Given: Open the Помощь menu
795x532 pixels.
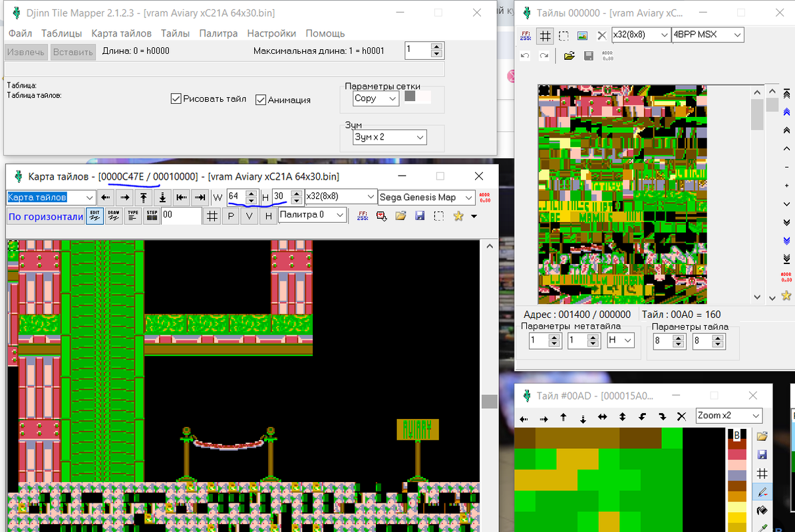Looking at the screenshot, I should click(325, 33).
